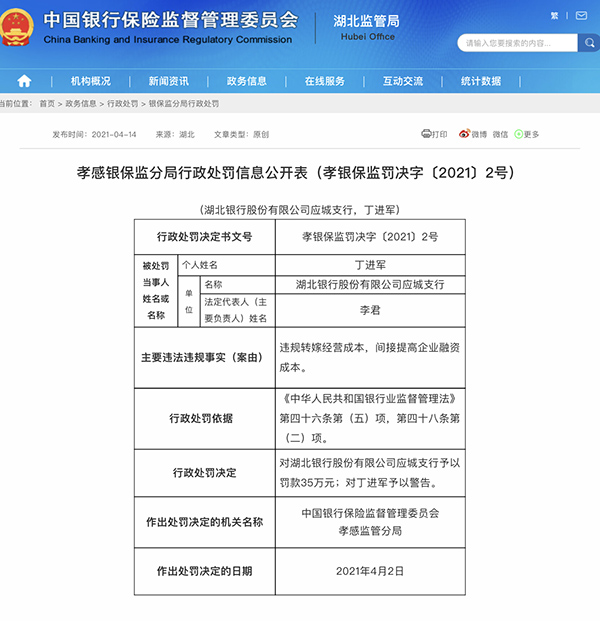The height and width of the screenshot is (621, 600).
Task: Open the 新闻资讯 menu
Action: (x=168, y=81)
